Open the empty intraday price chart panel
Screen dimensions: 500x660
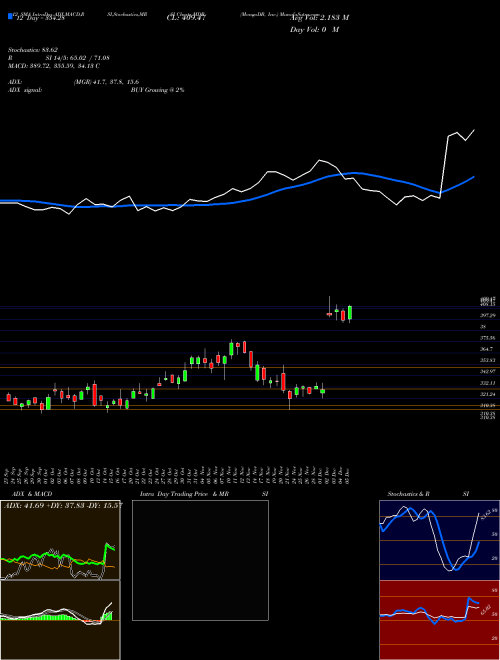pos(200,560)
